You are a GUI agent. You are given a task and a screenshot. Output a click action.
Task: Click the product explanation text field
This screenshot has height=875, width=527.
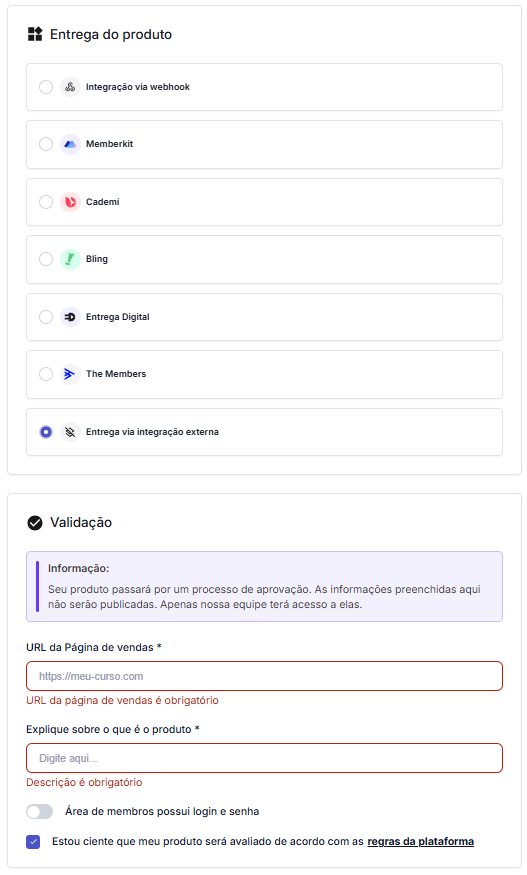coord(265,758)
